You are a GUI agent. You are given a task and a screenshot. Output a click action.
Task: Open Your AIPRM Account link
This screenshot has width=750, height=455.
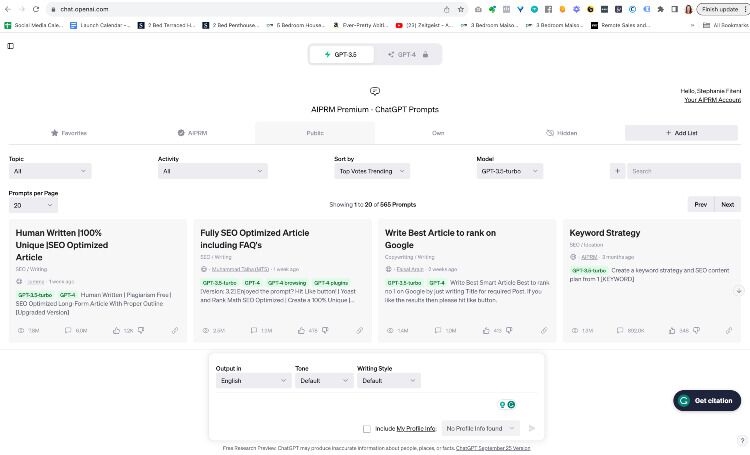coord(712,100)
